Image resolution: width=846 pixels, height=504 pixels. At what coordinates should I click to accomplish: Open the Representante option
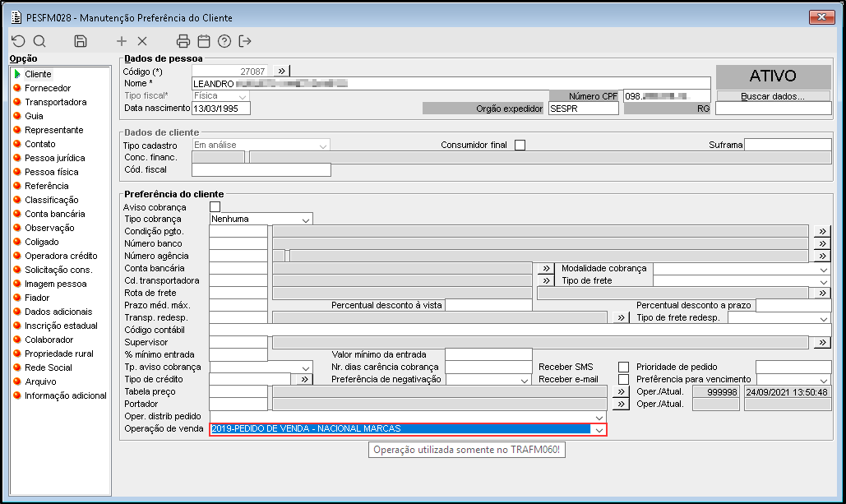54,130
